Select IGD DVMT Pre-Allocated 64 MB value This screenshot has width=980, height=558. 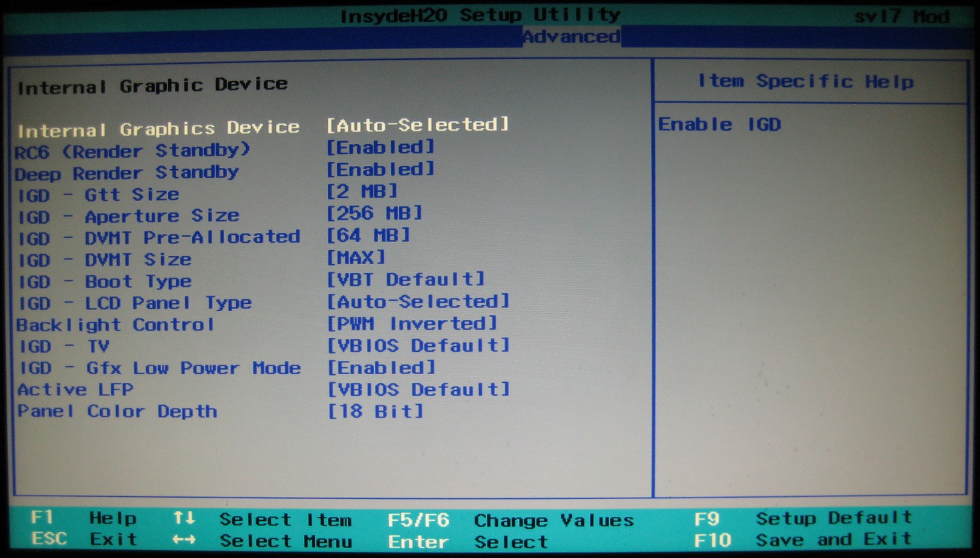(x=369, y=235)
